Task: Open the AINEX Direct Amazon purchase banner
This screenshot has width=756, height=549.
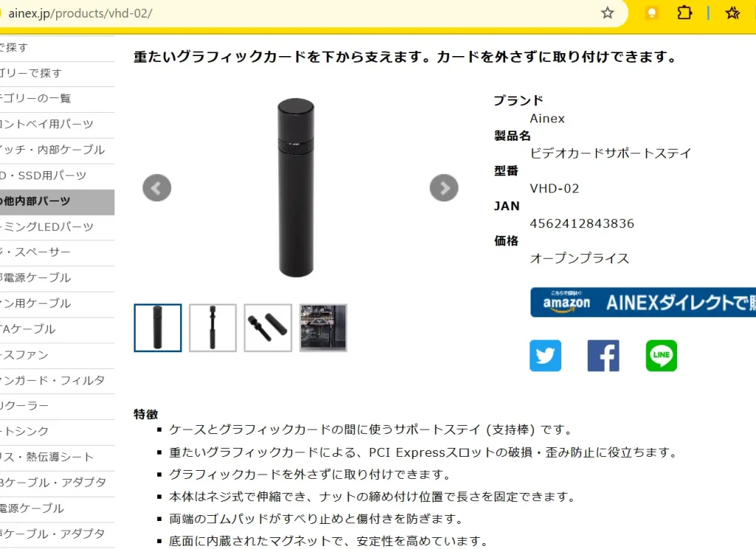Action: click(643, 303)
